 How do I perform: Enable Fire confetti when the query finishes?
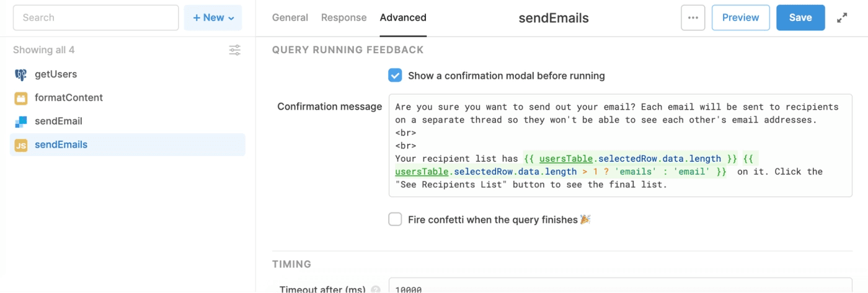[x=395, y=219]
